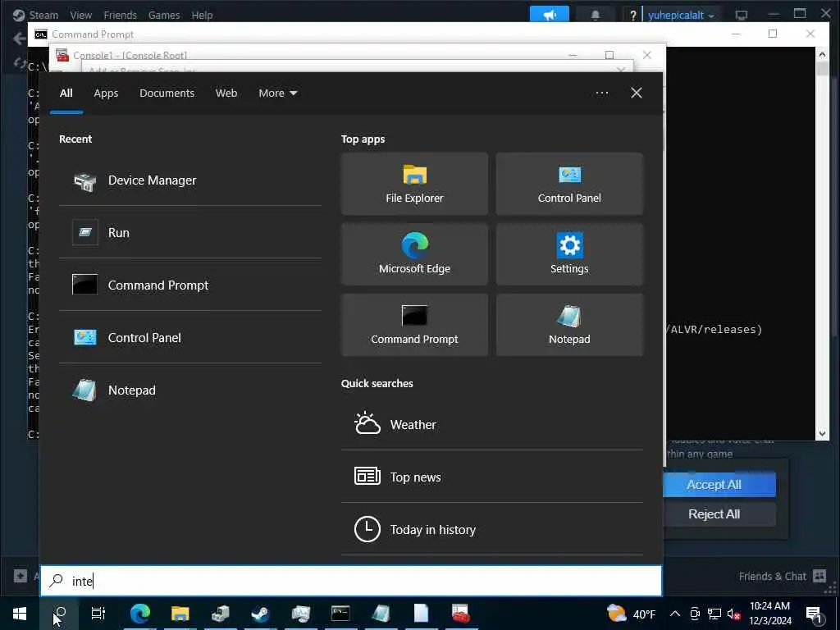Run the Today in history quick search

[x=492, y=529]
